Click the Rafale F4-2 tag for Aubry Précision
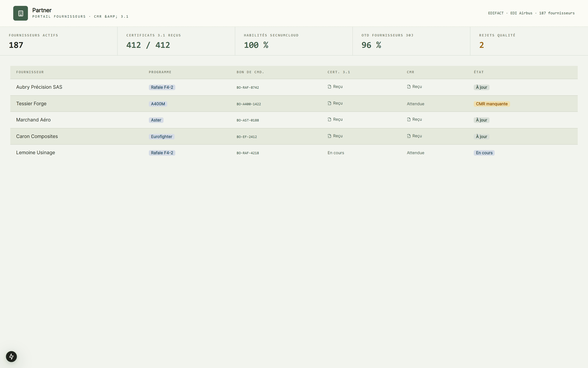 [x=162, y=87]
